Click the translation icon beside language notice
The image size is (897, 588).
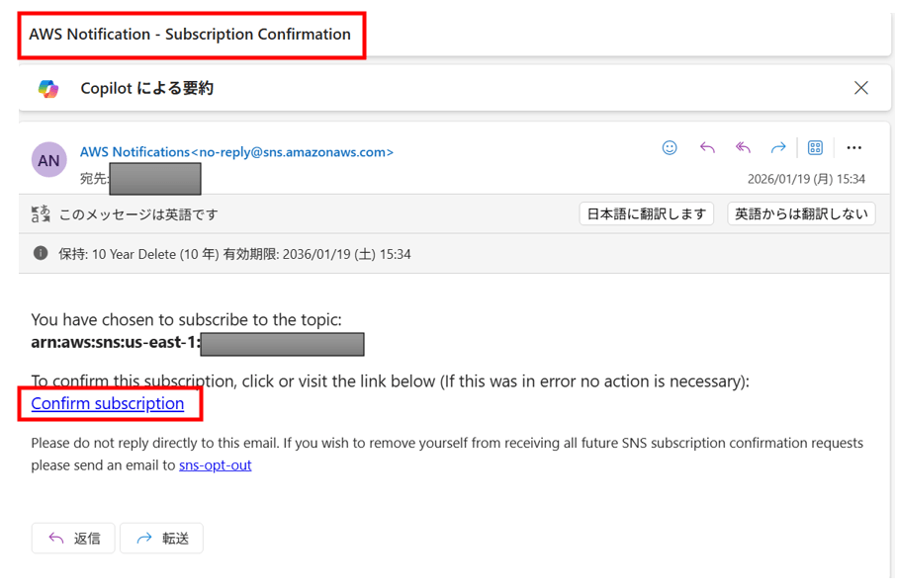41,213
